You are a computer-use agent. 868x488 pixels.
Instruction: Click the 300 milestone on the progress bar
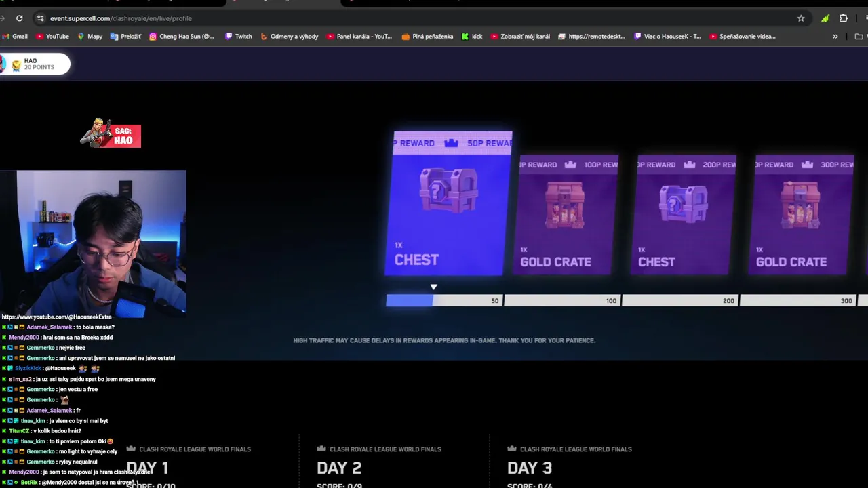pos(846,301)
